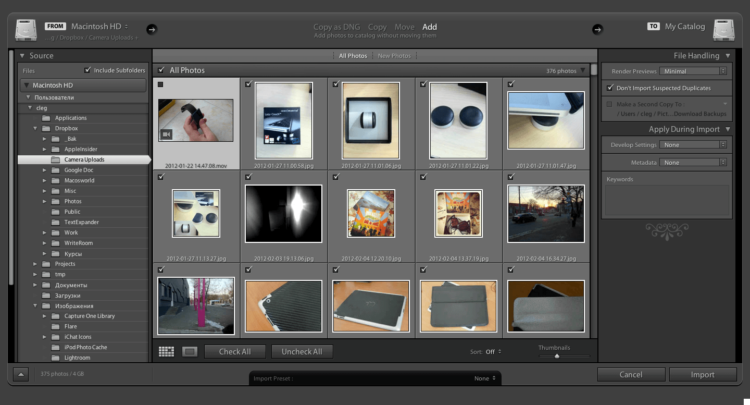Cancel the import dialog
The width and height of the screenshot is (750, 405).
631,374
